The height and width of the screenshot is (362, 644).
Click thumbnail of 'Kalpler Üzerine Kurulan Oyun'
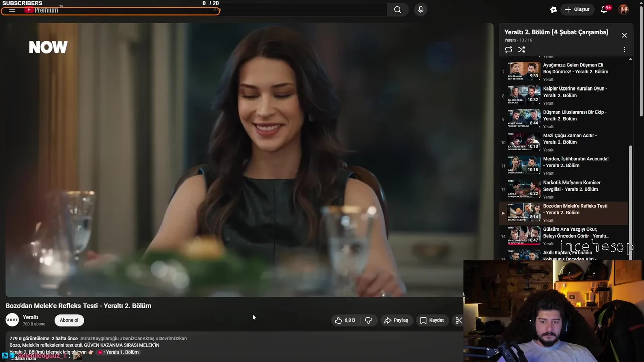tap(524, 95)
